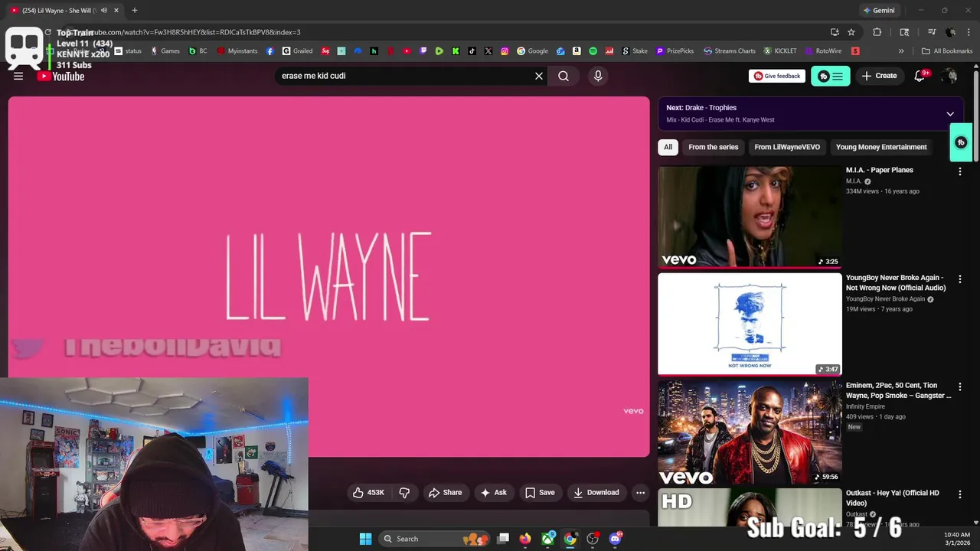Image resolution: width=980 pixels, height=551 pixels.
Task: Open M.I.A. Paper Planes video thumbnail
Action: (x=750, y=217)
